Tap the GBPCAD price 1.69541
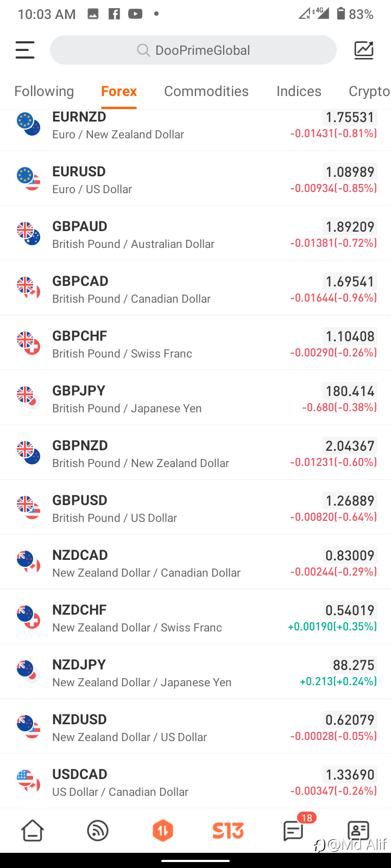This screenshot has height=868, width=391. (x=350, y=282)
